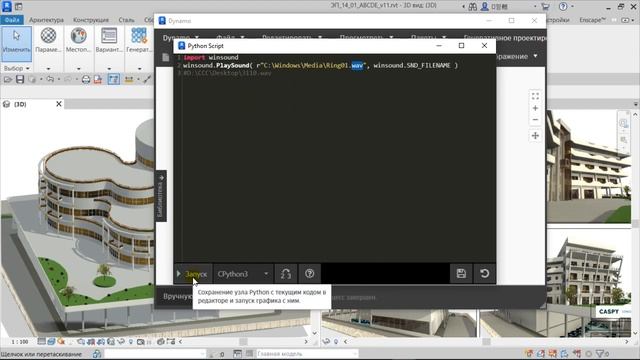Close the Python Script window
The width and height of the screenshot is (640, 360).
(484, 46)
